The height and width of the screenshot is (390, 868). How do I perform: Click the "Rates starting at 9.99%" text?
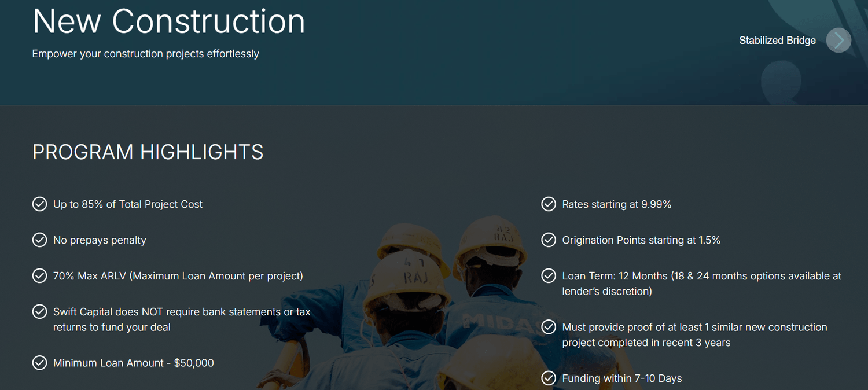(616, 204)
